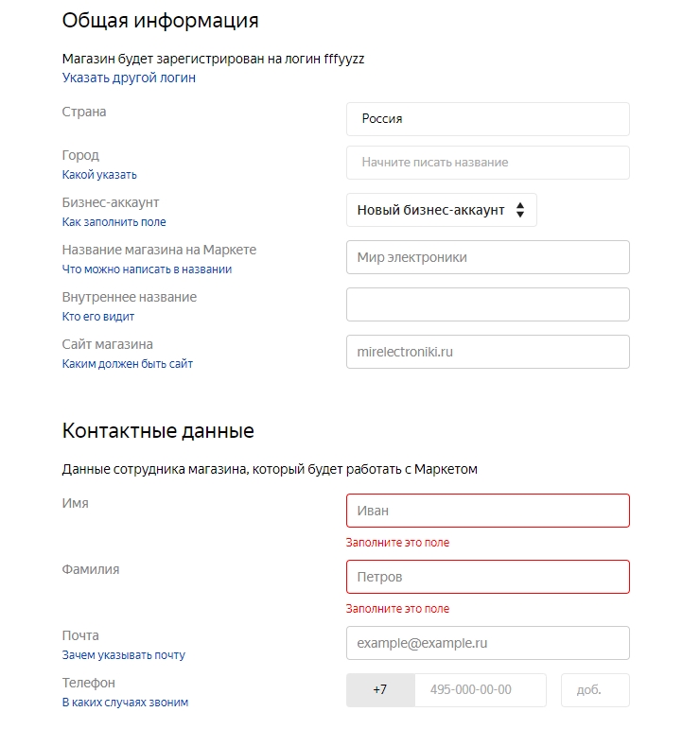Click the Market shop name field
700x729 pixels.
click(487, 257)
